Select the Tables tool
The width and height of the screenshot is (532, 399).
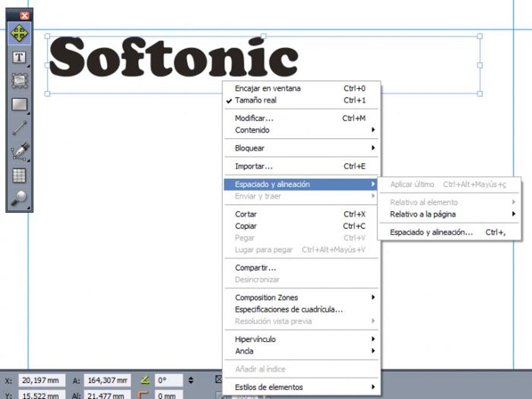click(x=19, y=176)
